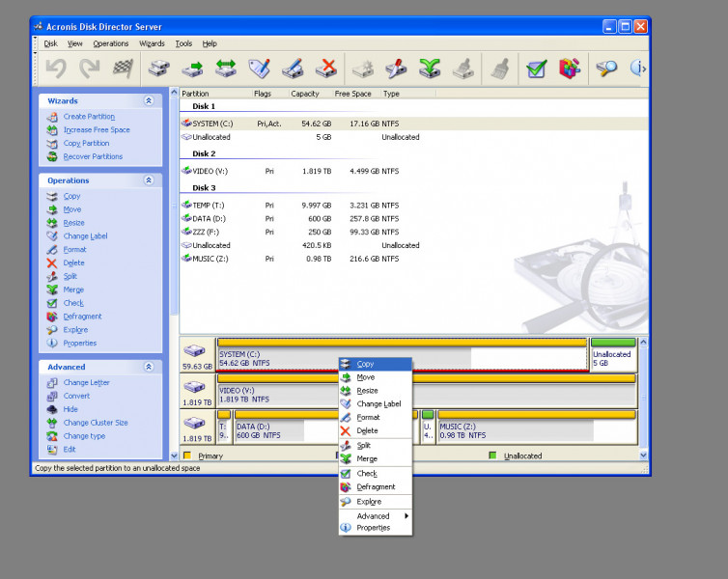This screenshot has height=579, width=728.
Task: Open the Wizards menu in menu bar
Action: click(x=152, y=43)
